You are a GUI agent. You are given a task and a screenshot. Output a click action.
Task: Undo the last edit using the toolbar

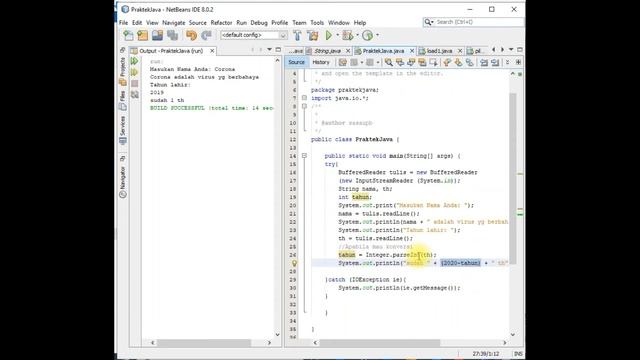[191, 36]
